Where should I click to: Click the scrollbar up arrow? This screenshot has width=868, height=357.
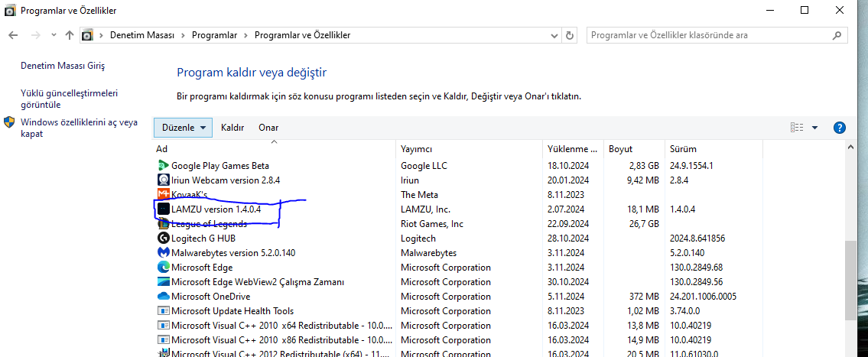click(x=850, y=146)
